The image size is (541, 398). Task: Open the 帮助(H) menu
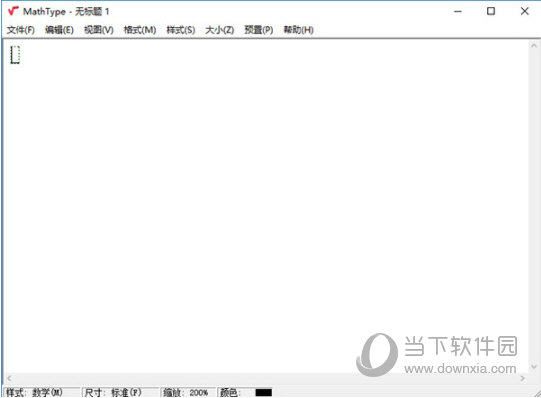point(298,30)
